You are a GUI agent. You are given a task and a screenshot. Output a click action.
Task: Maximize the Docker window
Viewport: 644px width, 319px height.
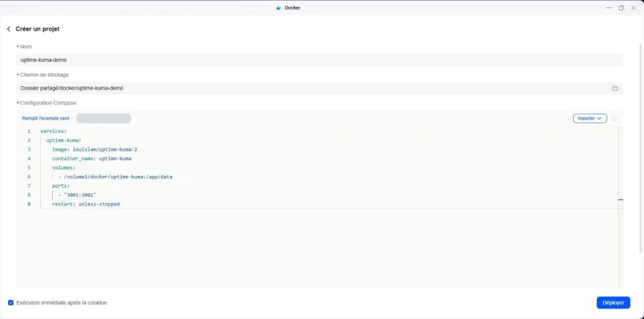pos(621,8)
